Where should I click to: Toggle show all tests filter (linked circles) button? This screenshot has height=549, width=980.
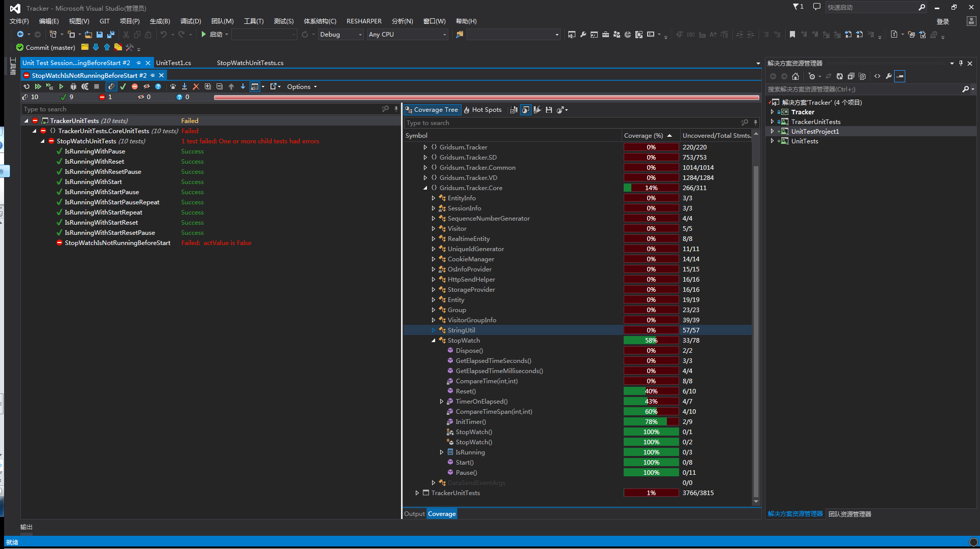[111, 86]
